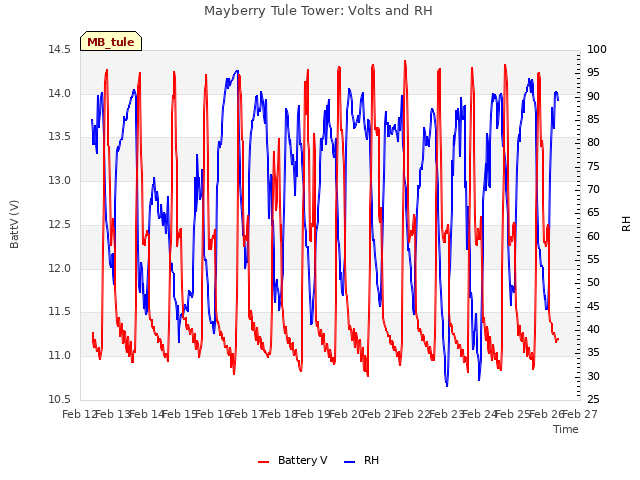
Task: Select the red Battery V legend swatch
Action: coord(264,462)
